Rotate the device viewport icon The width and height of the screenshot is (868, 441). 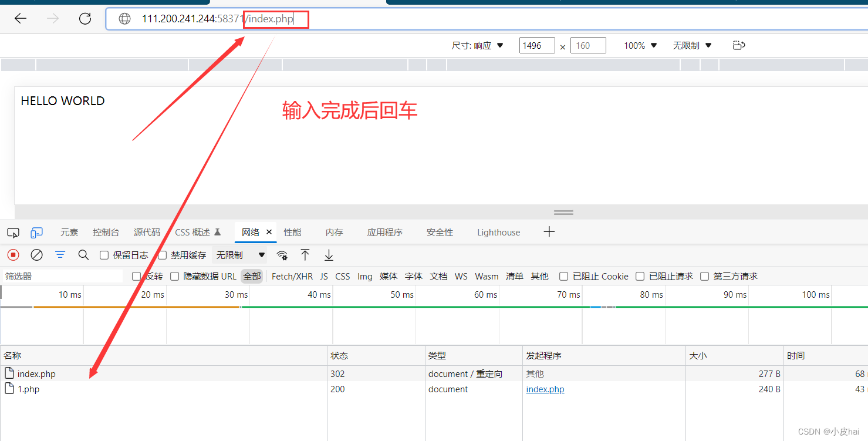click(739, 45)
